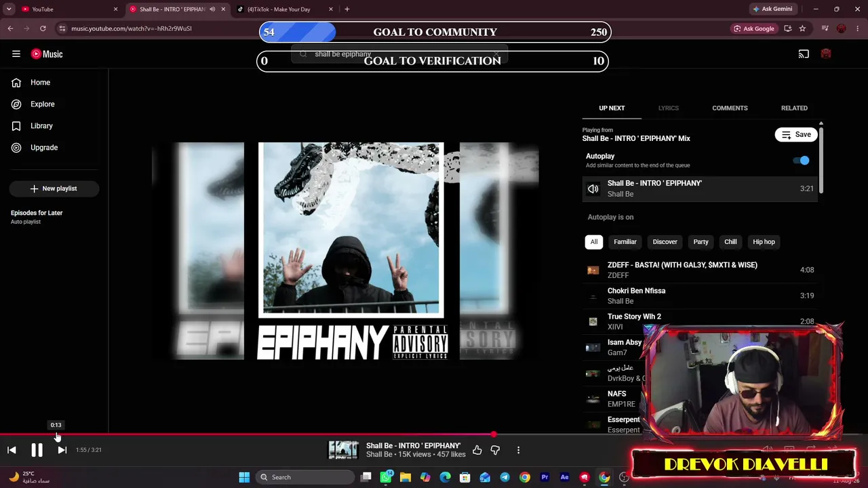Switch to the TikTok browser tab

(x=285, y=9)
